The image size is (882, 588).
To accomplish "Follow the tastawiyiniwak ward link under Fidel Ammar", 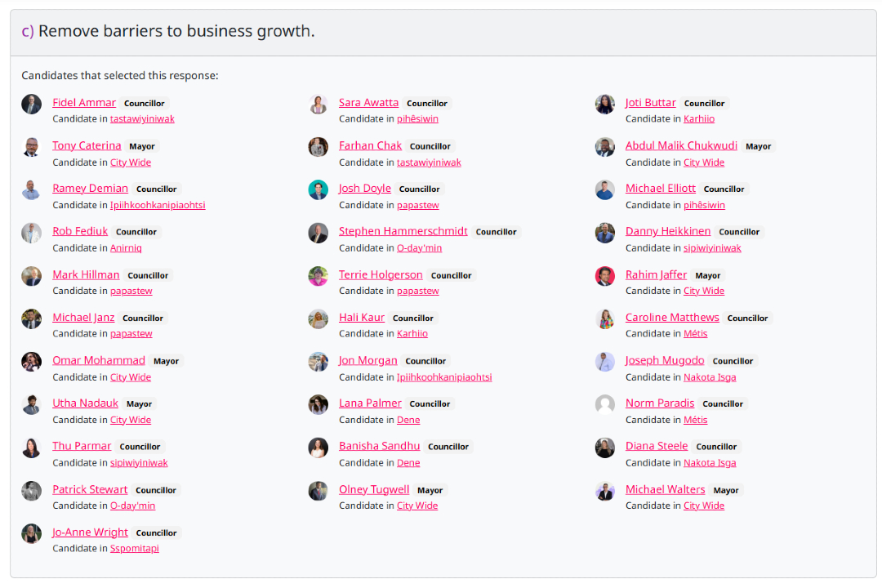I will point(142,119).
